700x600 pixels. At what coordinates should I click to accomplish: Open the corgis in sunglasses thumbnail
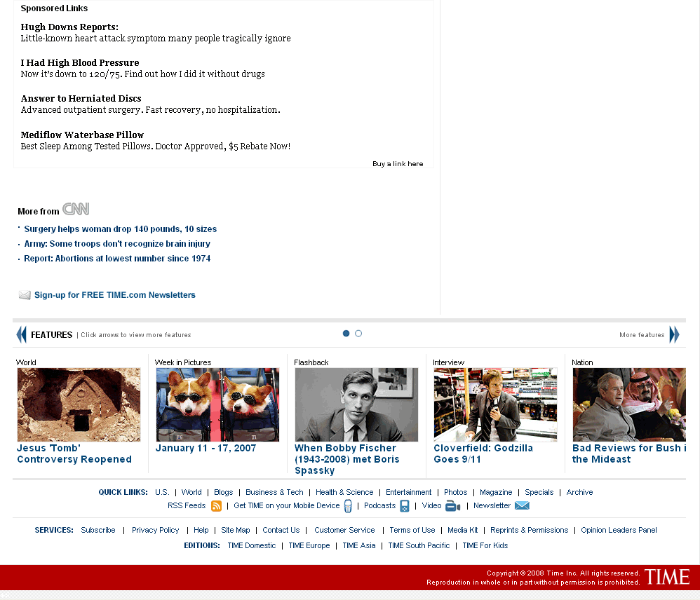pyautogui.click(x=217, y=404)
